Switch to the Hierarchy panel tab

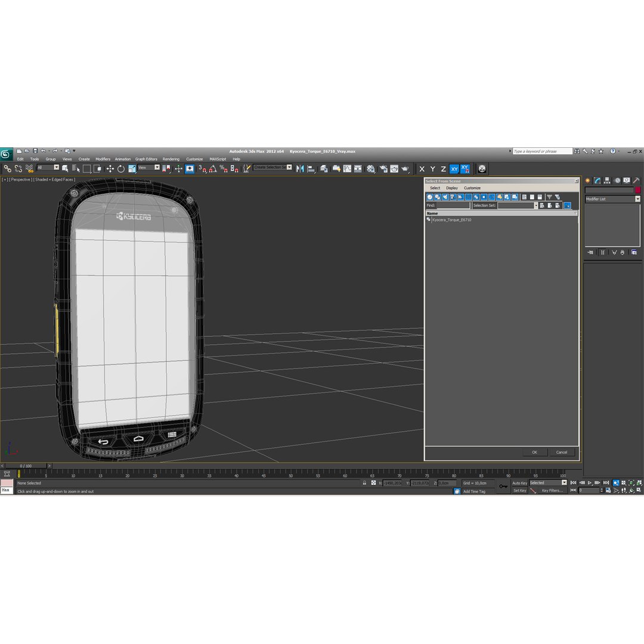607,180
